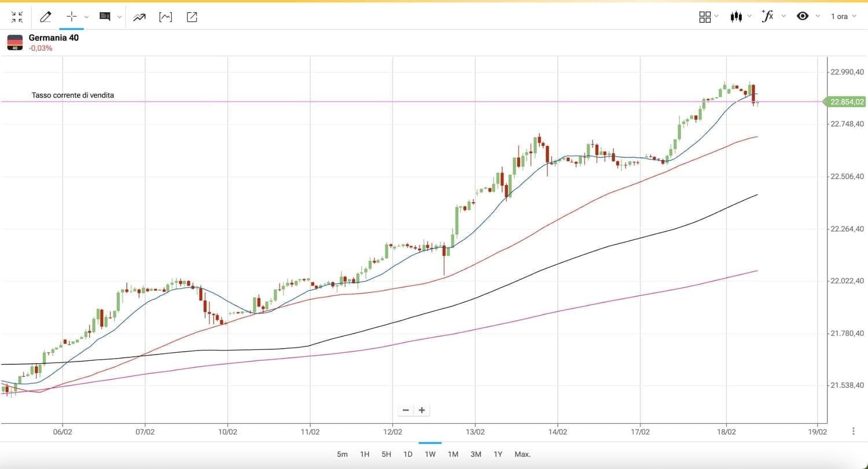The height and width of the screenshot is (469, 868).
Task: Open the chart pattern bracket icon
Action: tap(165, 17)
